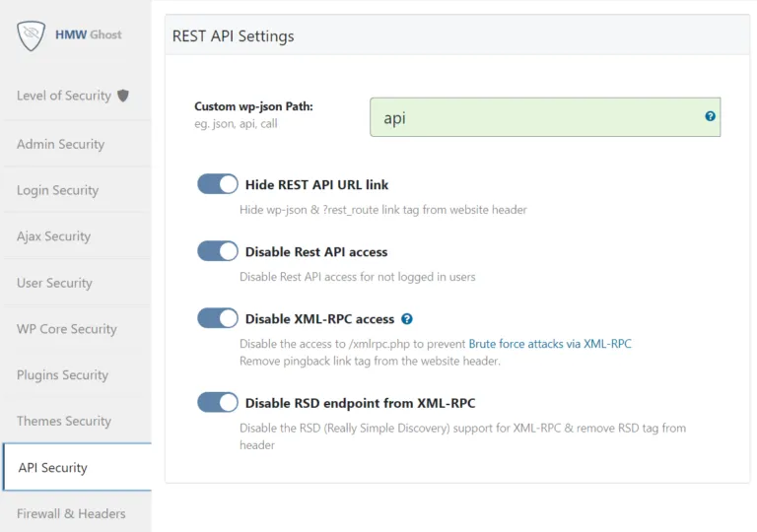Switch off Disable RSD endpoint from XML-RPC
This screenshot has width=757, height=532.
(218, 402)
